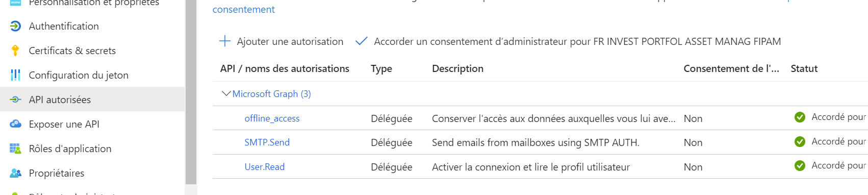Image resolution: width=868 pixels, height=195 pixels.
Task: Click Accorder un consentement d'administrateur button
Action: pyautogui.click(x=568, y=41)
